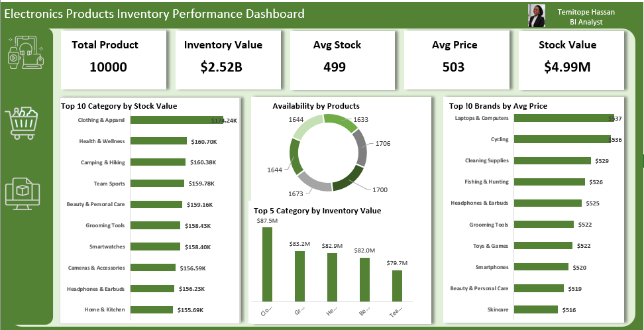Click Temitope Hassan profile photo
Screen dimensions: 644x330
click(537, 16)
